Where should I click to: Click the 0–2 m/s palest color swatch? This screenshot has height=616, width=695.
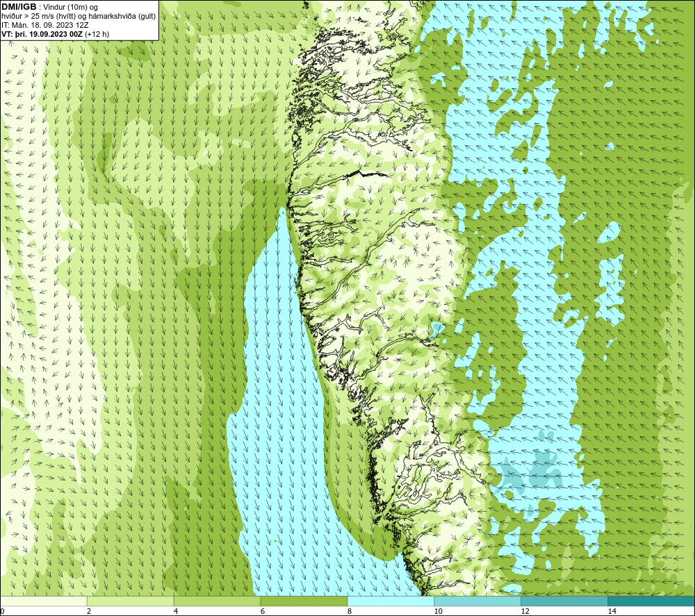coord(43,601)
